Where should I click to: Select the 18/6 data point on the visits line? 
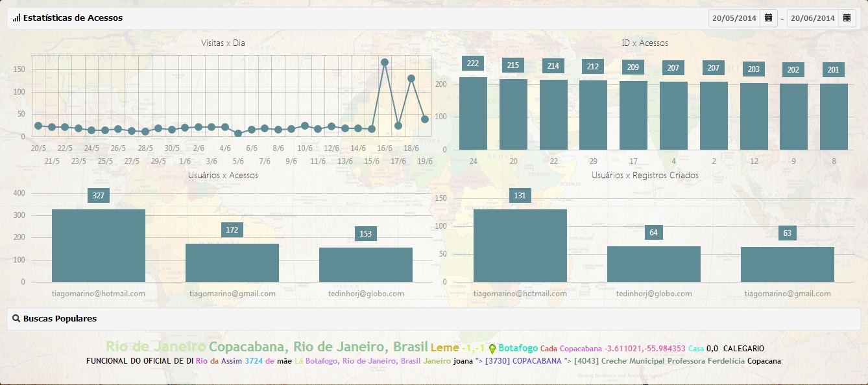pos(411,78)
